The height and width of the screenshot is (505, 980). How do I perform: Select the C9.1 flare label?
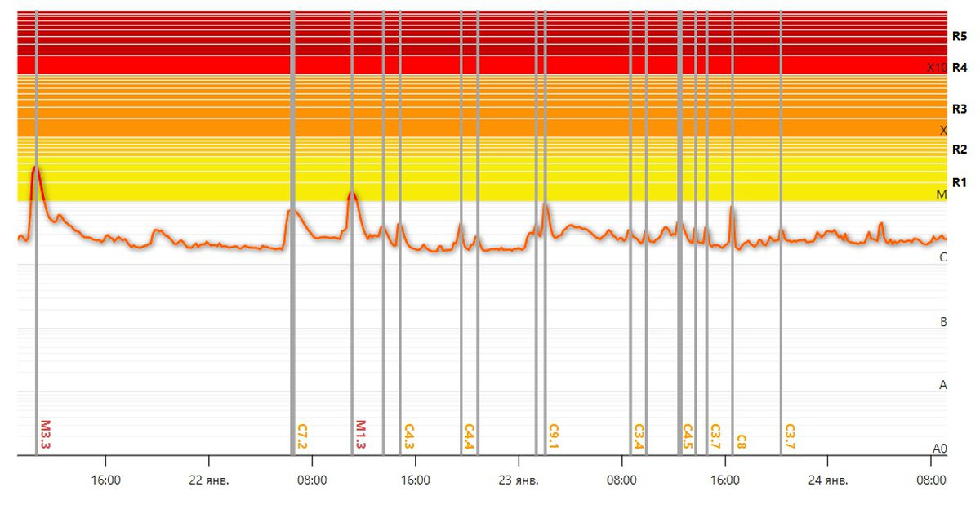pyautogui.click(x=554, y=436)
